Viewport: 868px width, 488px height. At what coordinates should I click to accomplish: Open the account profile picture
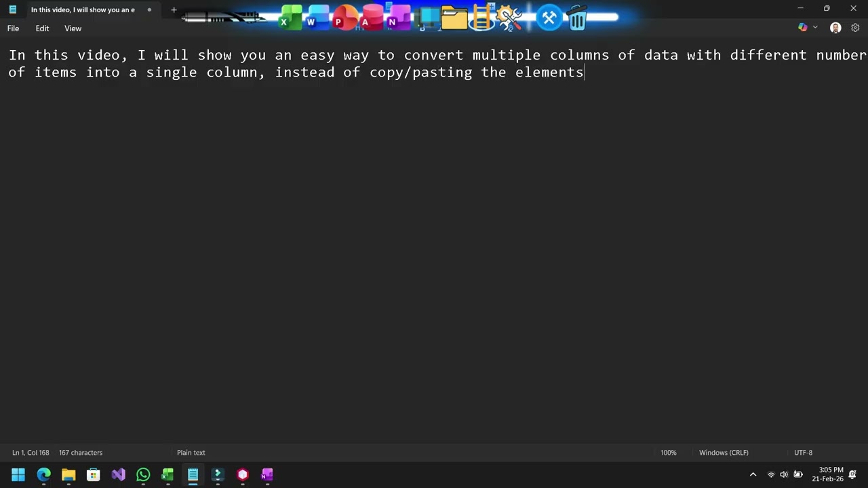tap(835, 28)
